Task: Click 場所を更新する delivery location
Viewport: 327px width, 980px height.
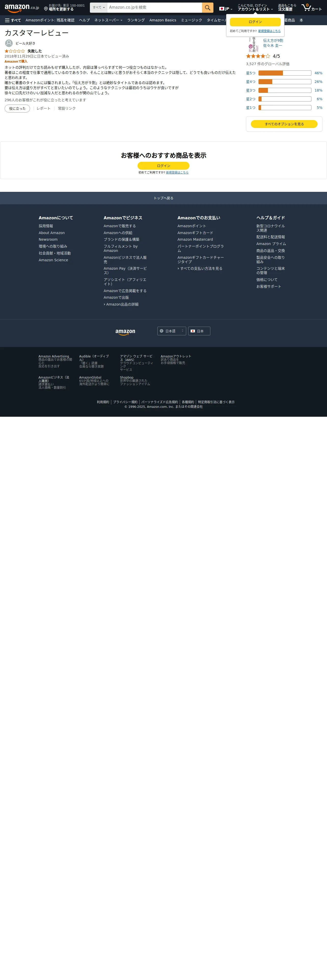Action: coord(61,9)
